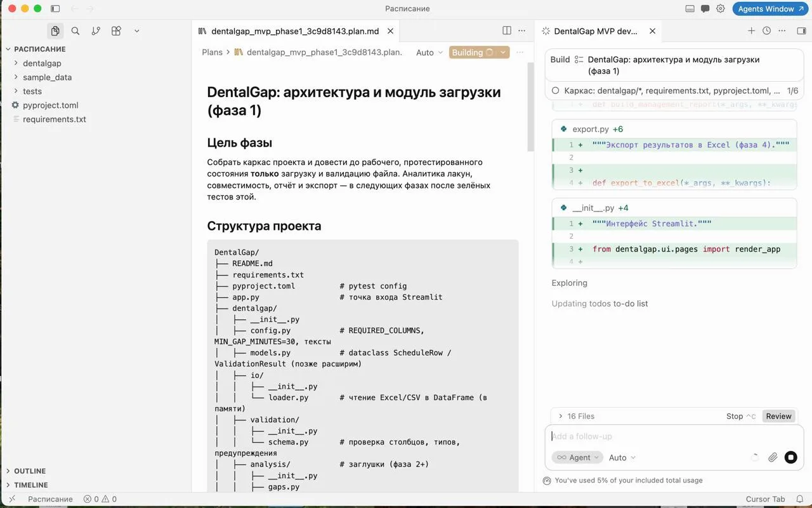Expand the dentalgap folder
Viewport: 812px width, 508px height.
pyautogui.click(x=42, y=63)
